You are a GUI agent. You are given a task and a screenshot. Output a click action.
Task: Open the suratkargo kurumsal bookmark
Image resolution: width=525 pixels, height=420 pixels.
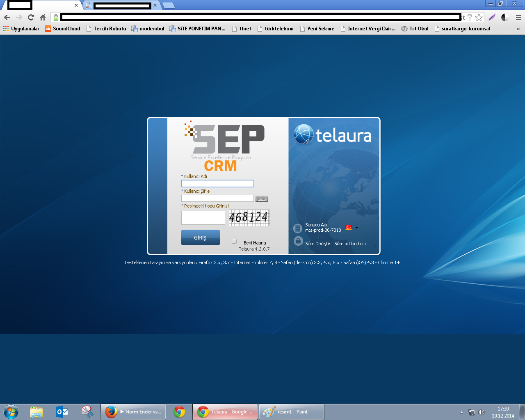[462, 29]
